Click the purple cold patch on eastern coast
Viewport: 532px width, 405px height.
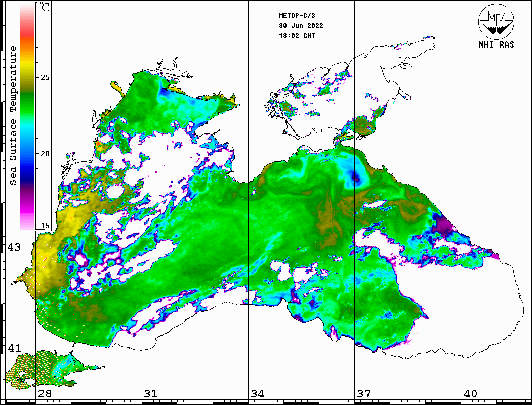click(x=444, y=223)
